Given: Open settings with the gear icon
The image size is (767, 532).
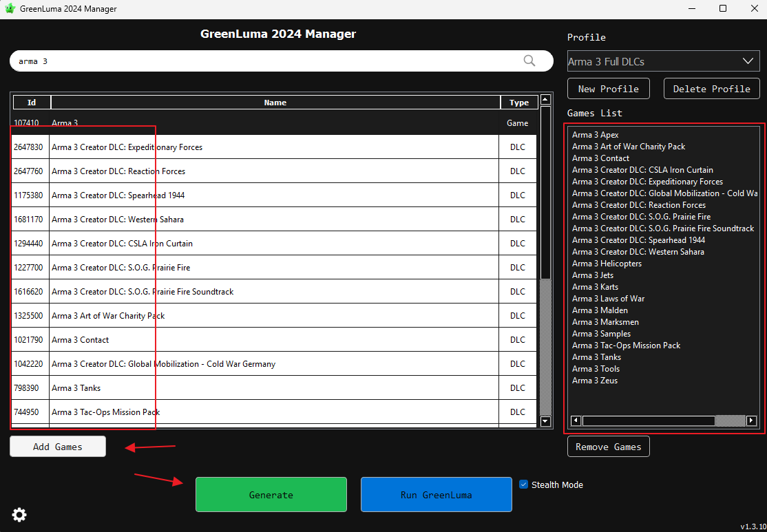Looking at the screenshot, I should tap(19, 514).
